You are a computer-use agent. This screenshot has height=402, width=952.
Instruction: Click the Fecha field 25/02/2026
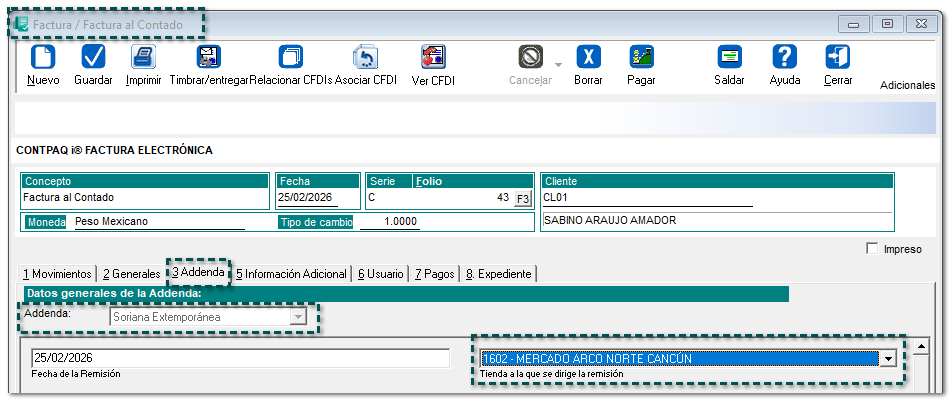309,198
